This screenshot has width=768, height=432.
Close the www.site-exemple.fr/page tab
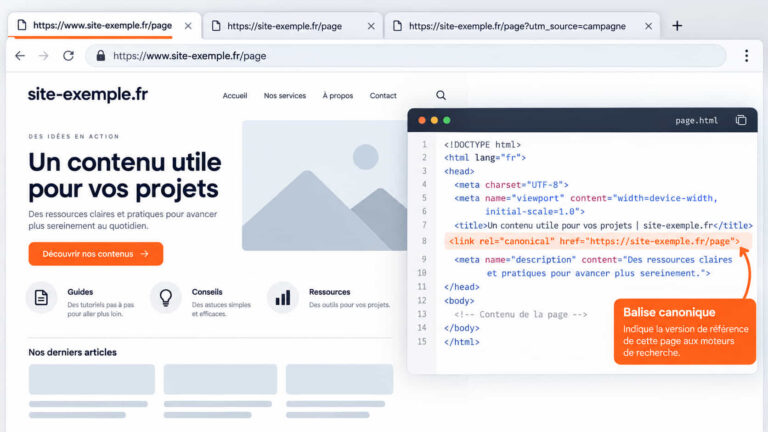188,26
